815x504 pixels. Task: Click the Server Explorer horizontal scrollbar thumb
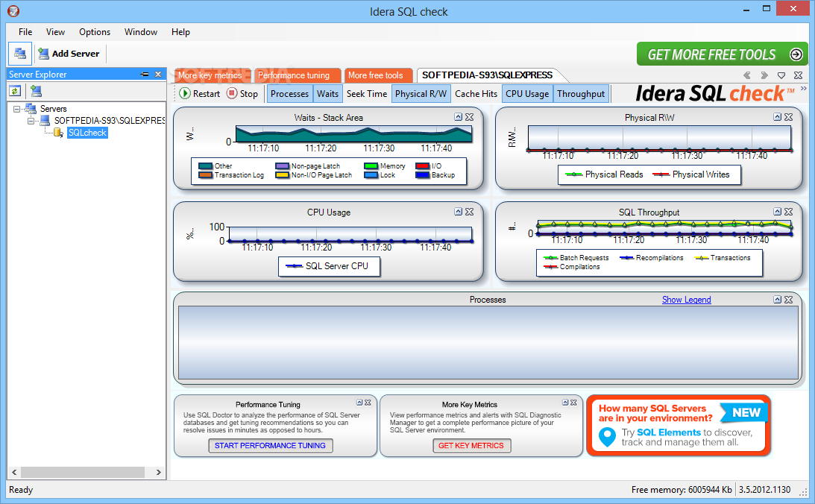pyautogui.click(x=82, y=472)
